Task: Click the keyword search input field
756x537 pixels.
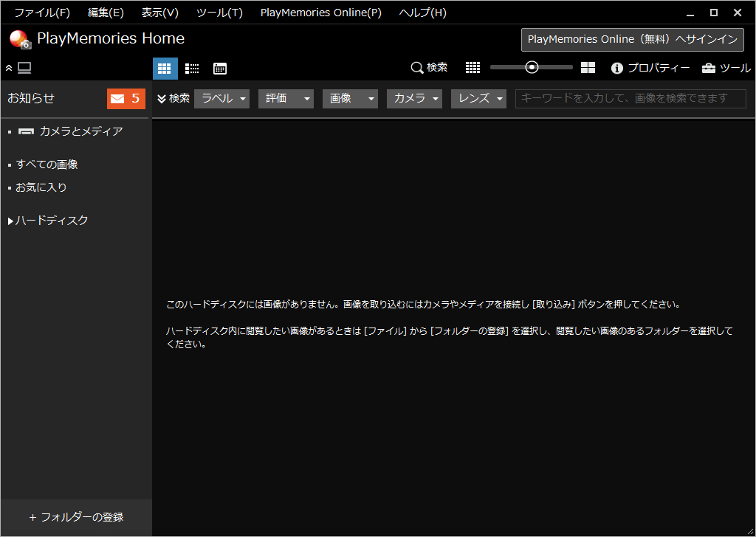Action: point(630,99)
